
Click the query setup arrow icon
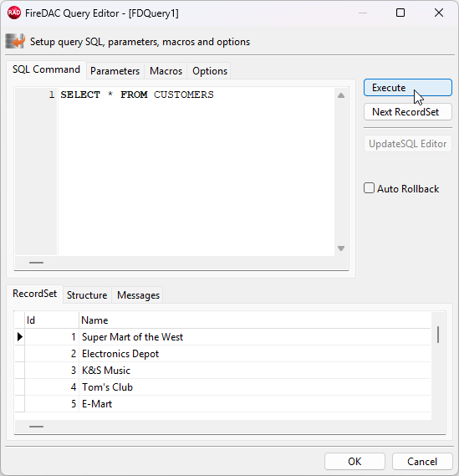point(14,41)
